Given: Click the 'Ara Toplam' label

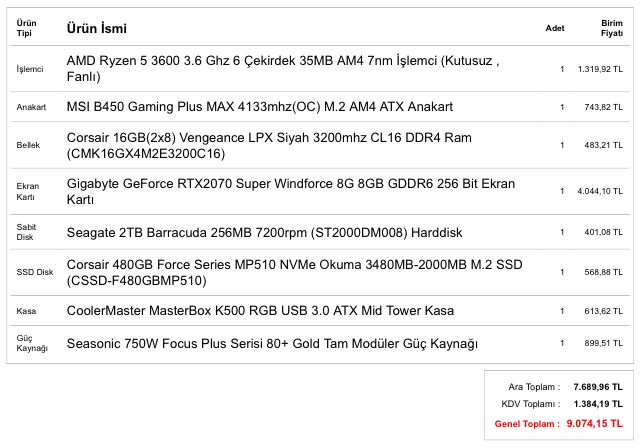Looking at the screenshot, I should [x=534, y=387].
